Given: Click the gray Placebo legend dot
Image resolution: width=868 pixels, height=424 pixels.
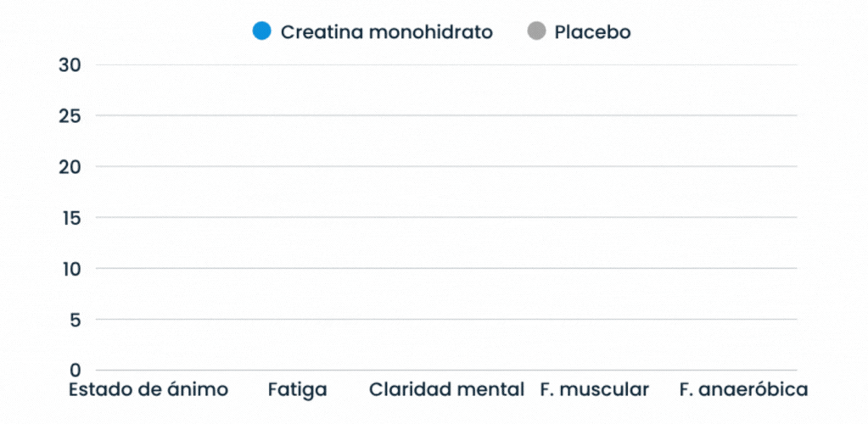Looking at the screenshot, I should click(x=536, y=32).
